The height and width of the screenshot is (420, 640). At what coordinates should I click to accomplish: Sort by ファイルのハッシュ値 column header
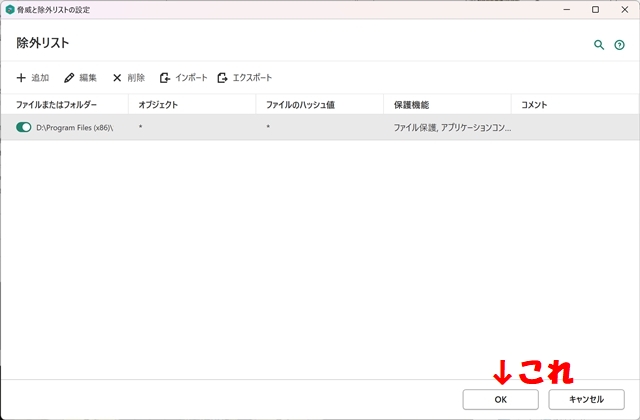pyautogui.click(x=297, y=105)
